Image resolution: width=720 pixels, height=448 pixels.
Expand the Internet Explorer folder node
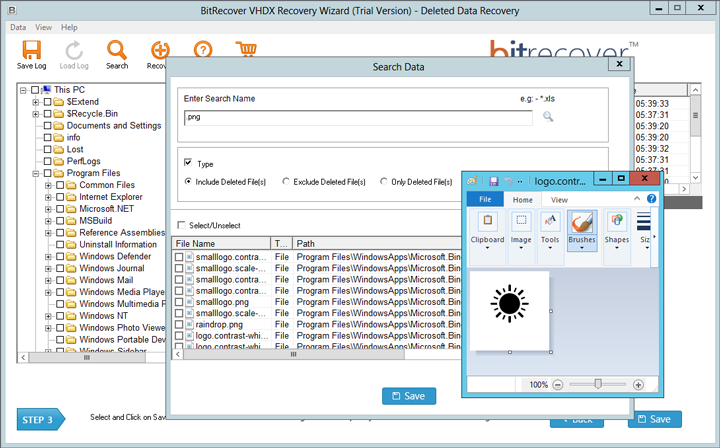click(x=48, y=197)
